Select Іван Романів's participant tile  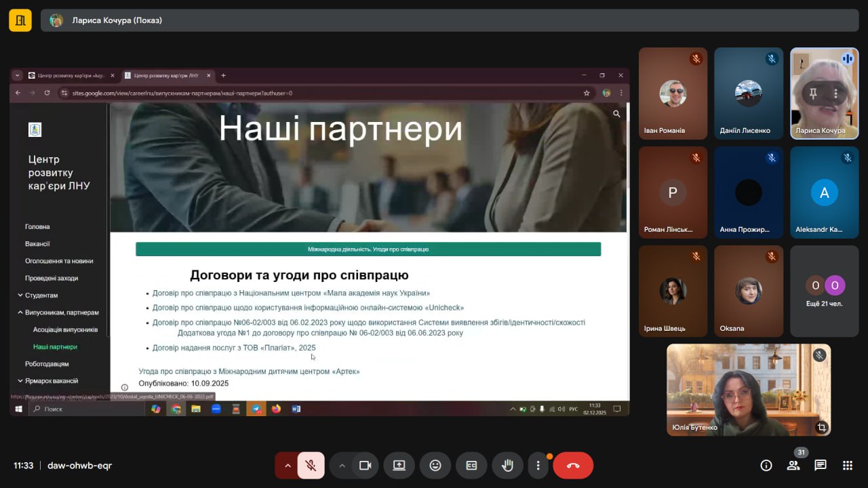[x=673, y=94]
